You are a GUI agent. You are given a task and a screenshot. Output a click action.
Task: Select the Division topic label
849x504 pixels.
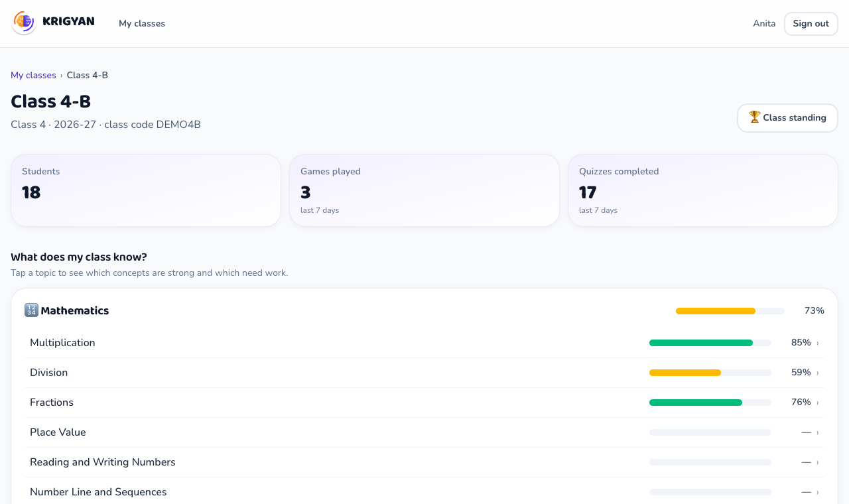point(48,373)
